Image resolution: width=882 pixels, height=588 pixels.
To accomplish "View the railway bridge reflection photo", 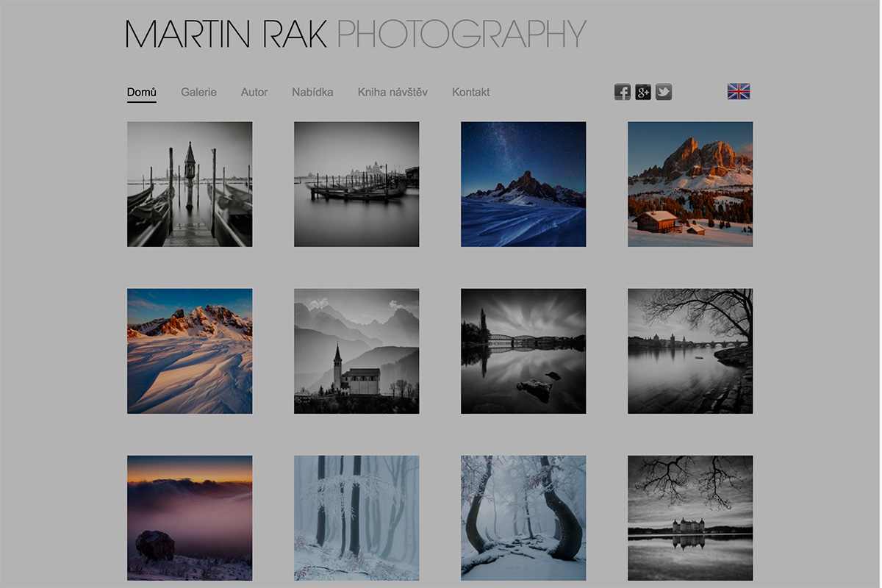I will (523, 350).
